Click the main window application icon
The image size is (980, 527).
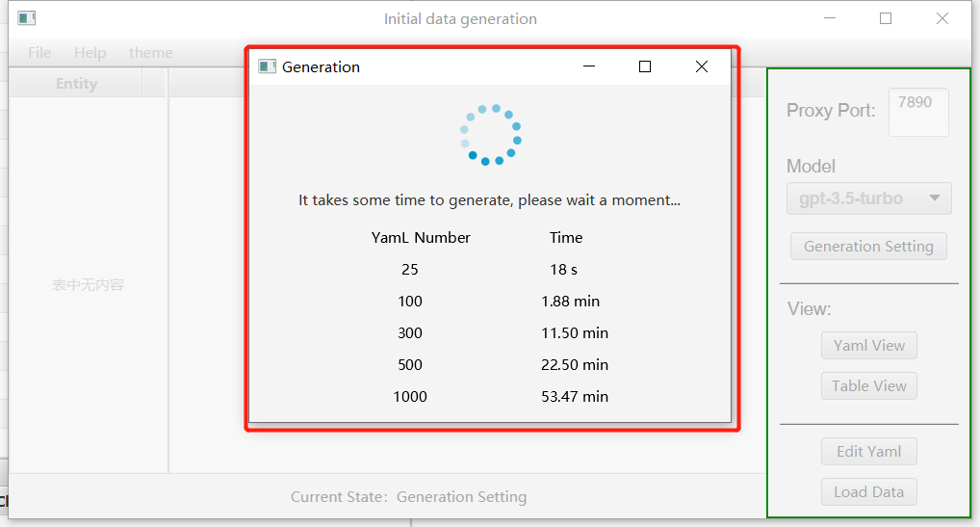click(x=27, y=18)
